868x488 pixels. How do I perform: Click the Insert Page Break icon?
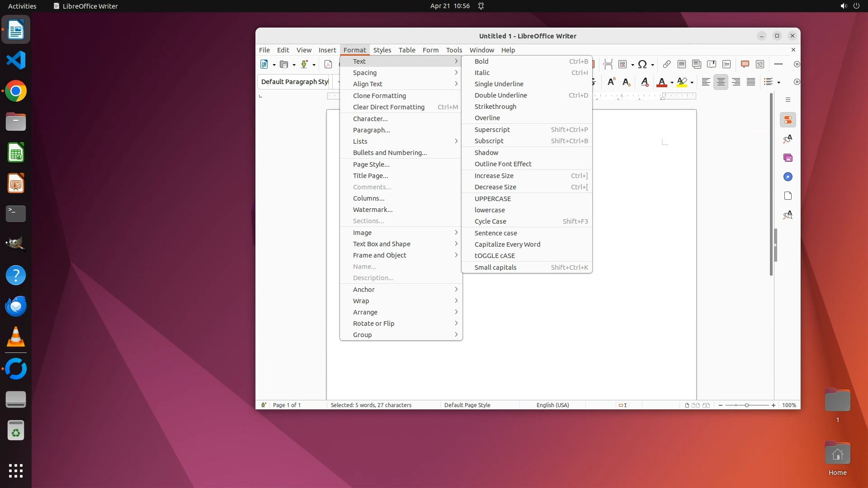608,64
